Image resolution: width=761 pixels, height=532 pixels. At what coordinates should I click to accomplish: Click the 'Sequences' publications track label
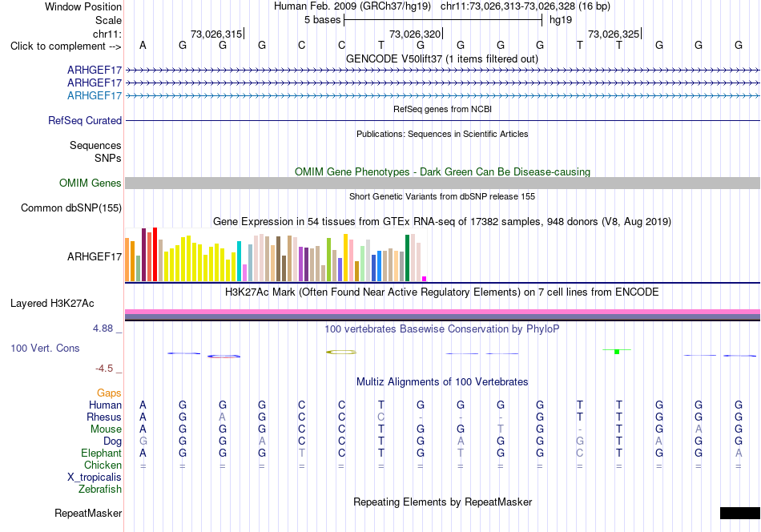point(95,145)
